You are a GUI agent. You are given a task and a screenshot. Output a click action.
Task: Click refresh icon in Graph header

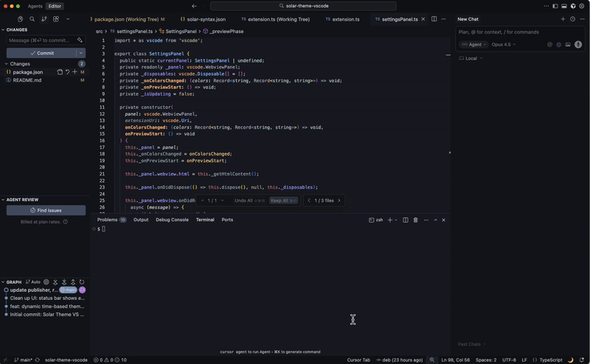[82, 281]
